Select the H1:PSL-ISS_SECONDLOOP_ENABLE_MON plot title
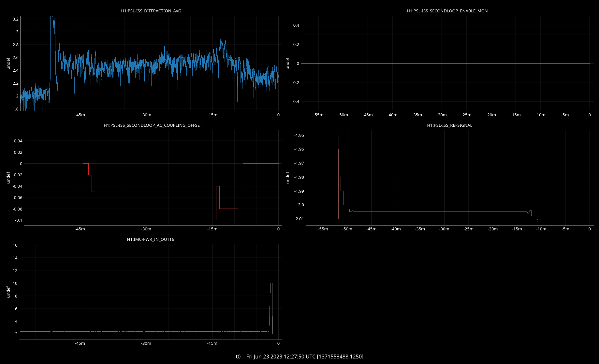The height and width of the screenshot is (364, 599). coord(447,11)
